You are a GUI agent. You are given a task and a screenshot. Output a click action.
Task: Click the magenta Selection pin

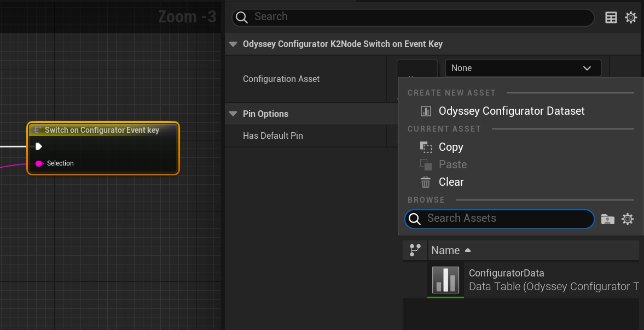point(39,163)
